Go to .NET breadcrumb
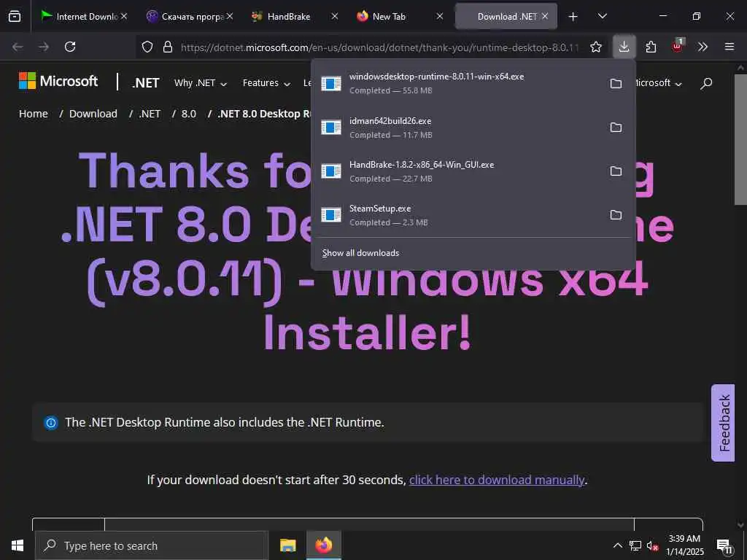 150,114
